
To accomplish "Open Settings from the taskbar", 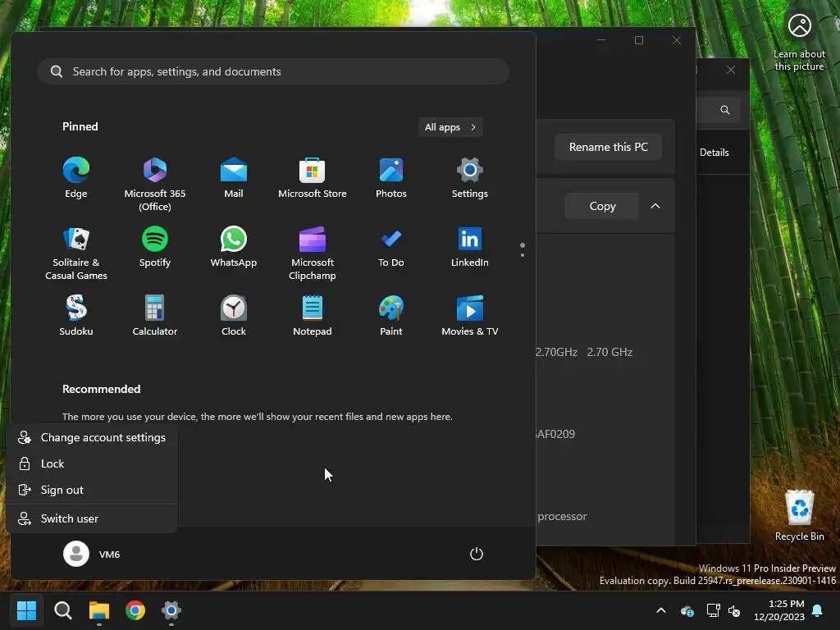I will (171, 610).
